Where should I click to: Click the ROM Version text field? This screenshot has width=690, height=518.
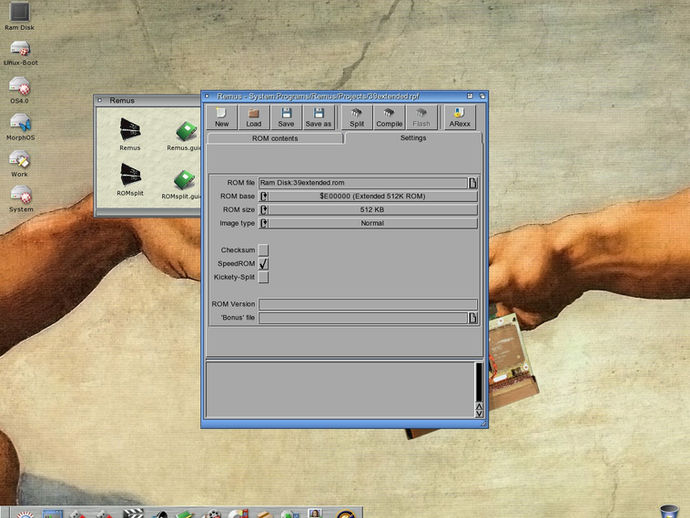pyautogui.click(x=368, y=304)
